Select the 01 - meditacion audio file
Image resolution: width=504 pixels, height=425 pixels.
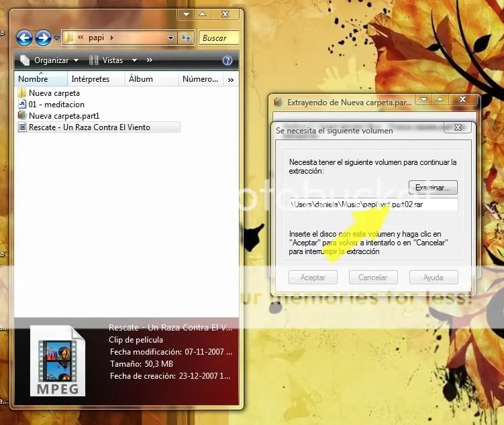(x=56, y=105)
